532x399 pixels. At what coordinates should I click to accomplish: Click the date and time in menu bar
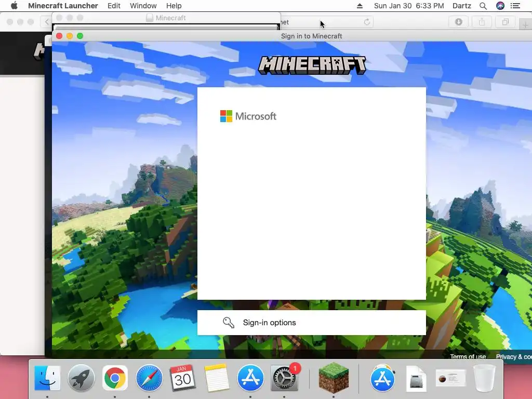409,6
